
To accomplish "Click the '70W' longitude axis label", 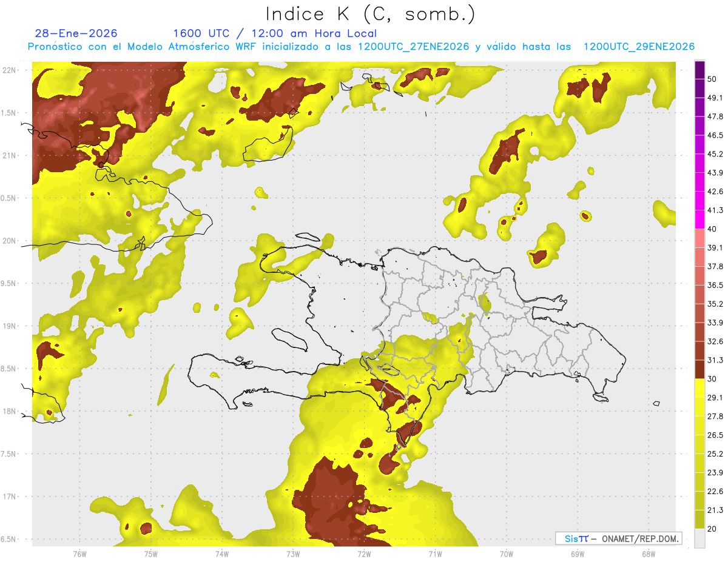I will coord(507,554).
